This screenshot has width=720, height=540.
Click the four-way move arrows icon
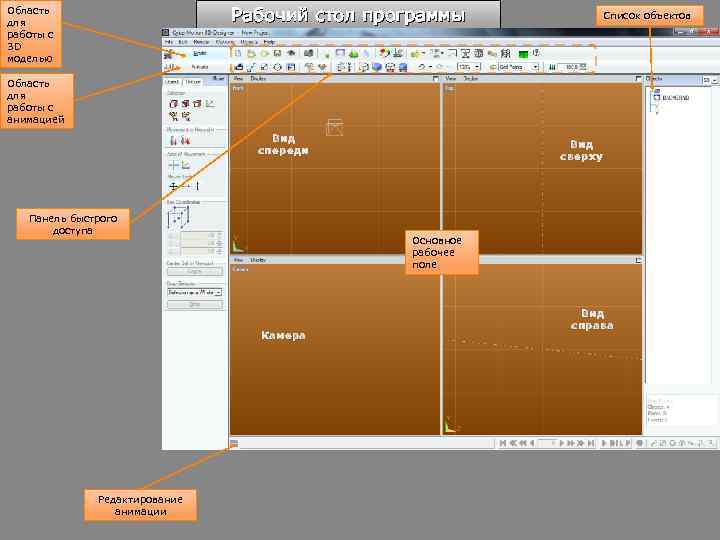(x=173, y=186)
